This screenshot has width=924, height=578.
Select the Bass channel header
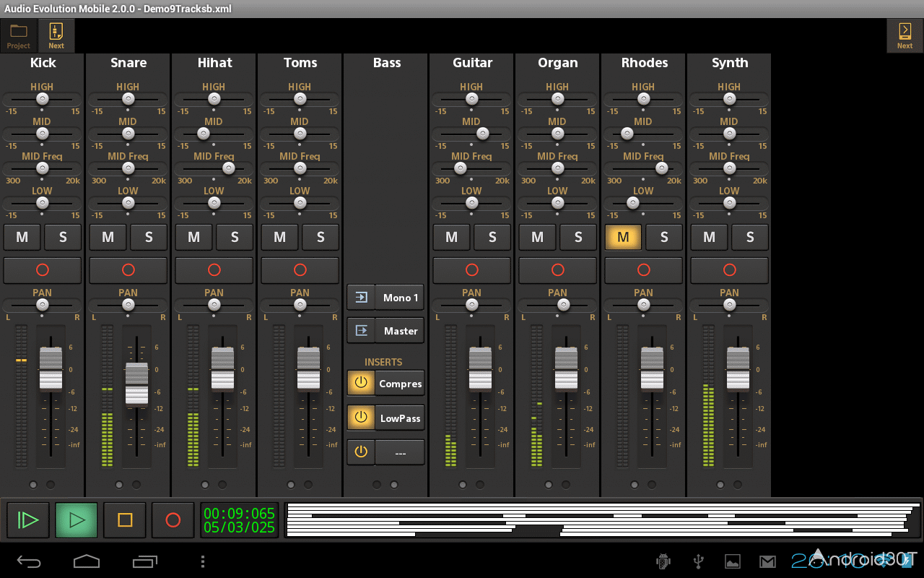pos(387,63)
